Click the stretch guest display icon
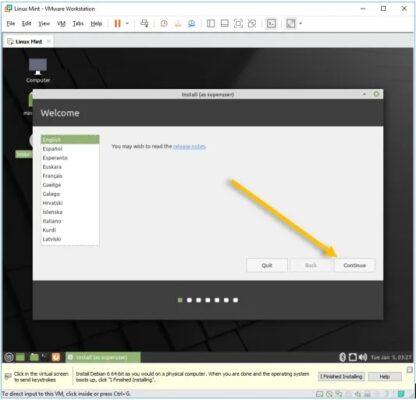Image resolution: width=416 pixels, height=400 pixels. 291,23
